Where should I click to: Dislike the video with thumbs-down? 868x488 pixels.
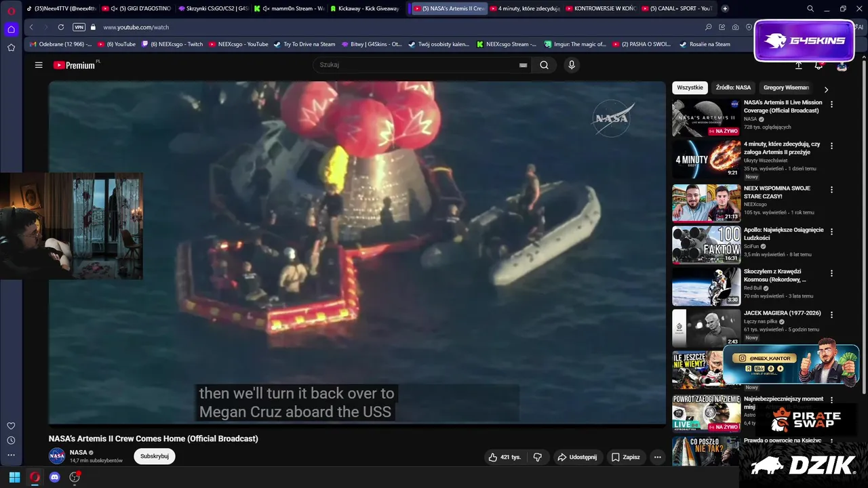(x=538, y=457)
